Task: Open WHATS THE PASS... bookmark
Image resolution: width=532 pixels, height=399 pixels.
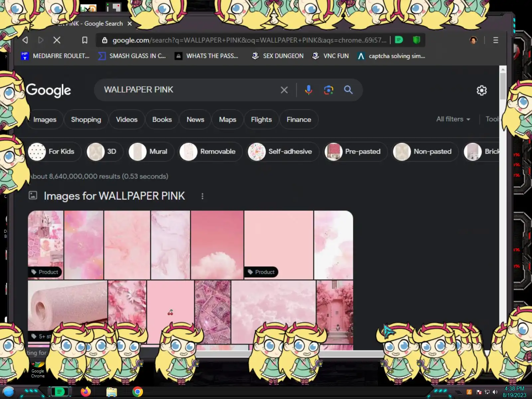Action: pos(207,56)
